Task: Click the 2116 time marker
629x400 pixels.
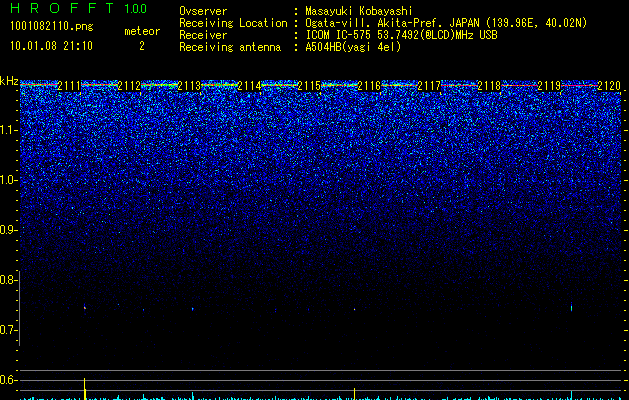Action: click(369, 86)
